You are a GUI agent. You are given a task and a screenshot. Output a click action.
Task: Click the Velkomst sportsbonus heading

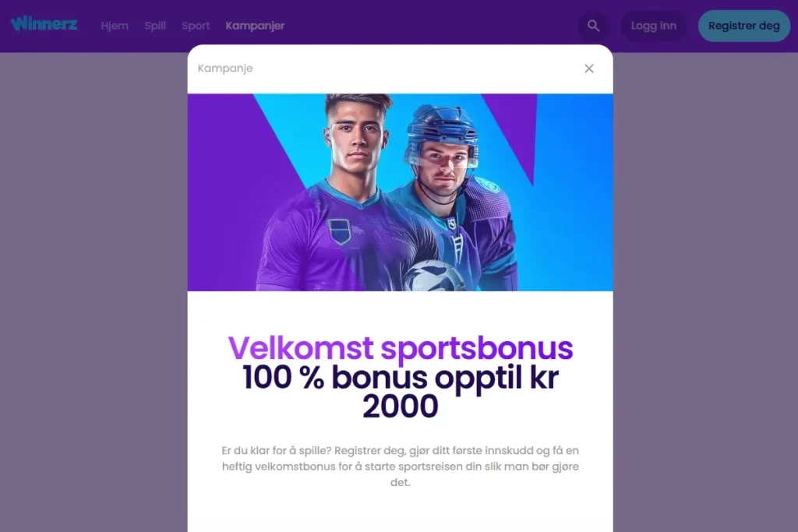click(401, 348)
